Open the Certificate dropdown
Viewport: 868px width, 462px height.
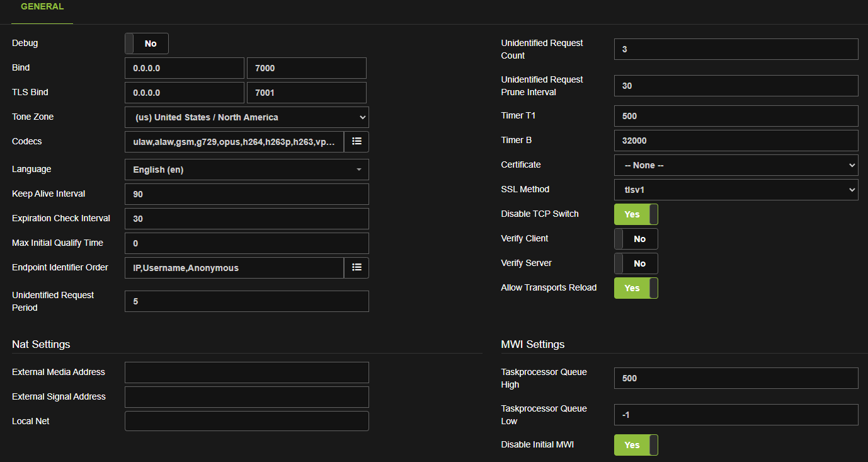736,165
